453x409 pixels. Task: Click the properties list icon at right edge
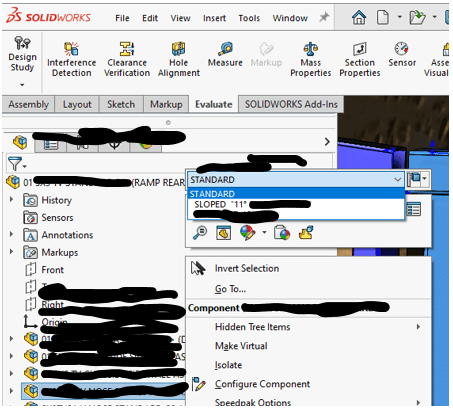[414, 209]
